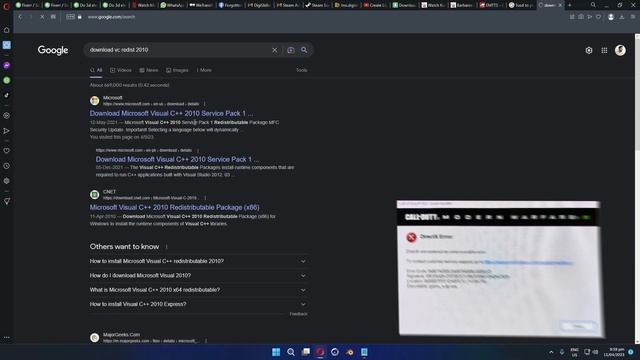Click the address bar padlock icon

click(80, 17)
